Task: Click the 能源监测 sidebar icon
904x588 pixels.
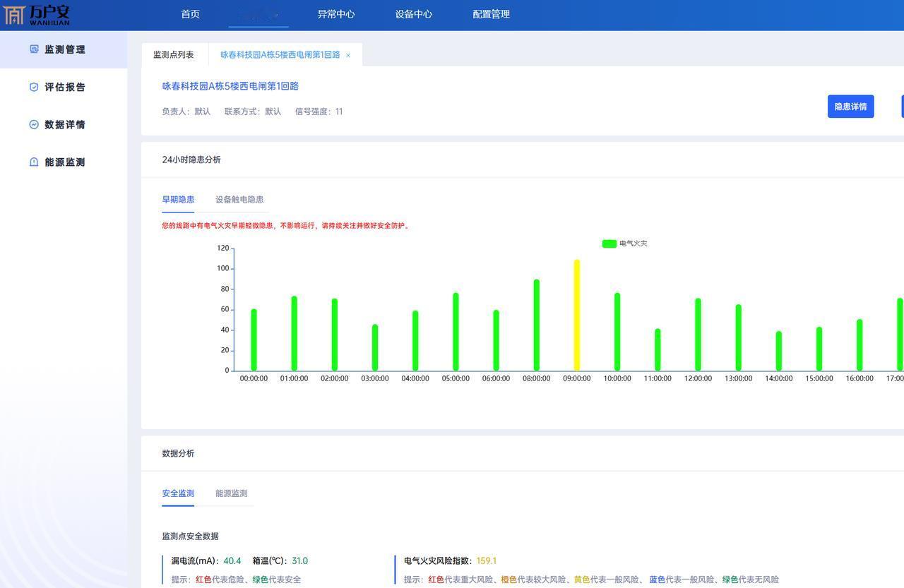Action: pyautogui.click(x=34, y=162)
